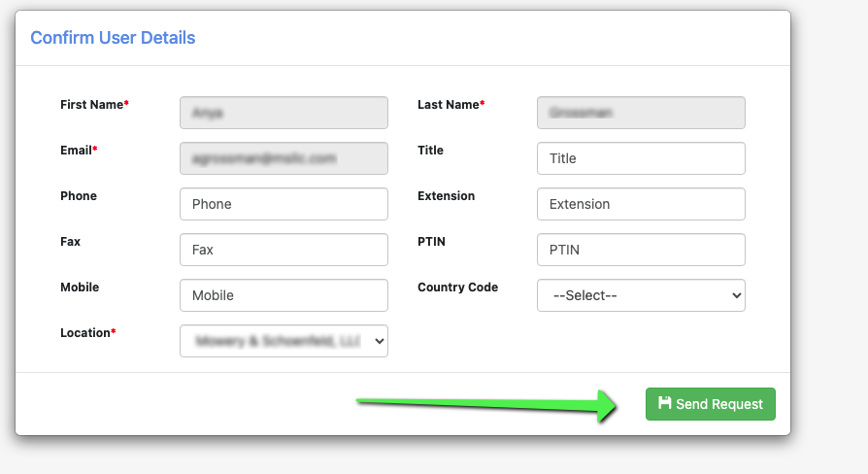Image resolution: width=868 pixels, height=474 pixels.
Task: Click the blurred Email address field
Action: [x=284, y=158]
